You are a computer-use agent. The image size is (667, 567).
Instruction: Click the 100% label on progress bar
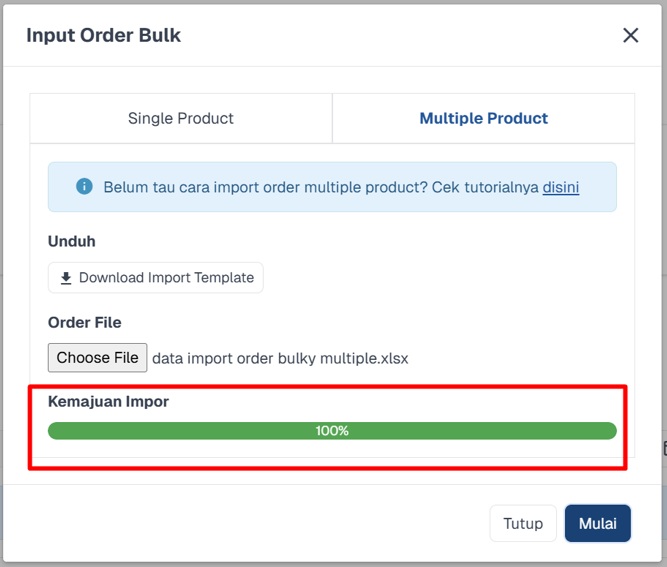[x=332, y=431]
